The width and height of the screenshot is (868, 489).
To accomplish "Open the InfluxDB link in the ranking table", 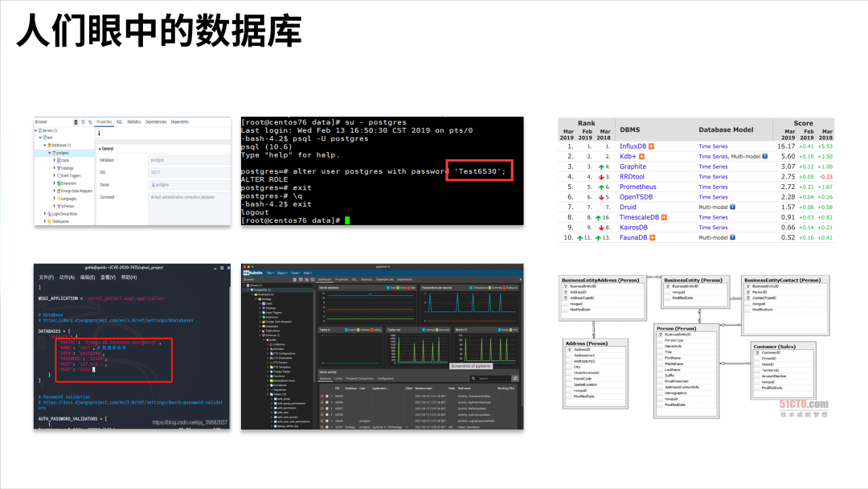I will point(633,146).
